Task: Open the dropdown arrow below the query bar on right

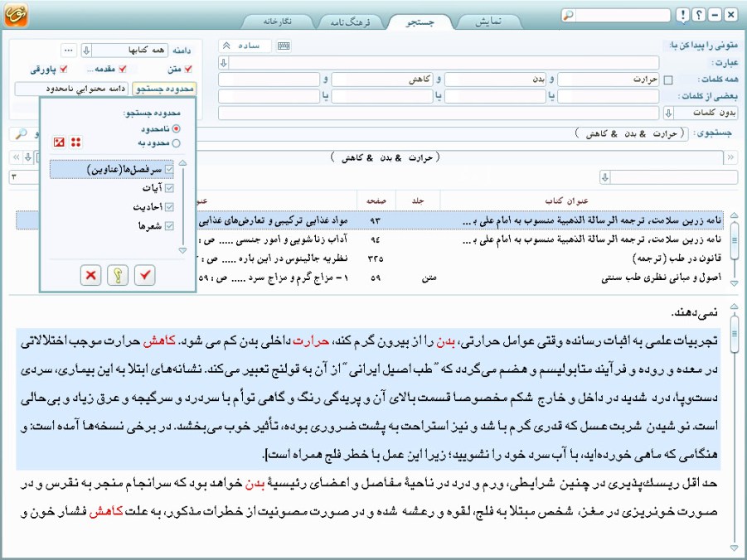Action: pyautogui.click(x=605, y=177)
